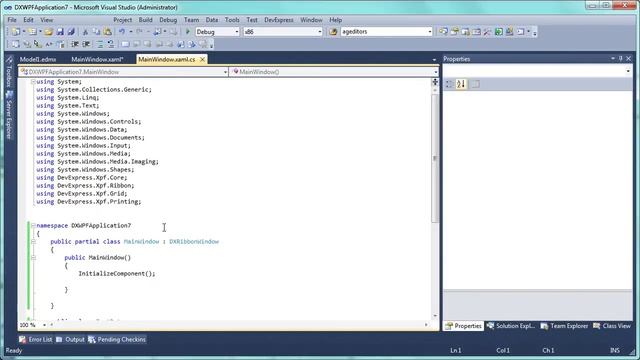
Task: Click the horizontal scrollbar right arrow
Action: point(426,325)
